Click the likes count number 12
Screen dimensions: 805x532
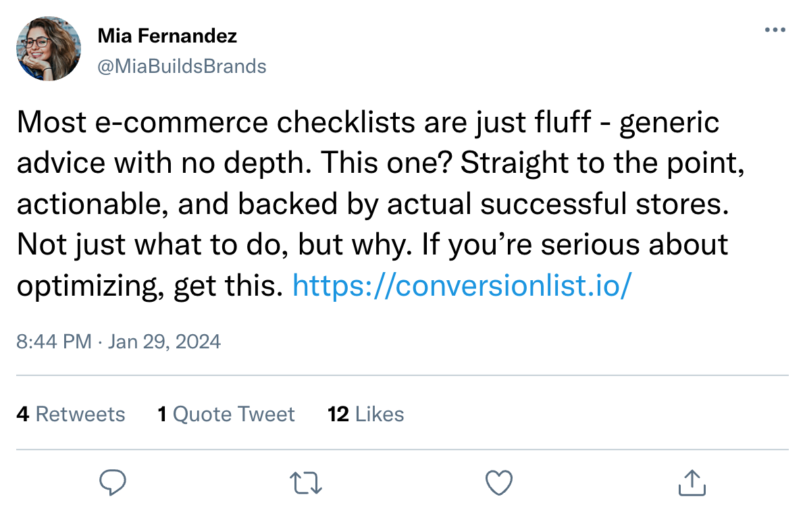click(338, 414)
